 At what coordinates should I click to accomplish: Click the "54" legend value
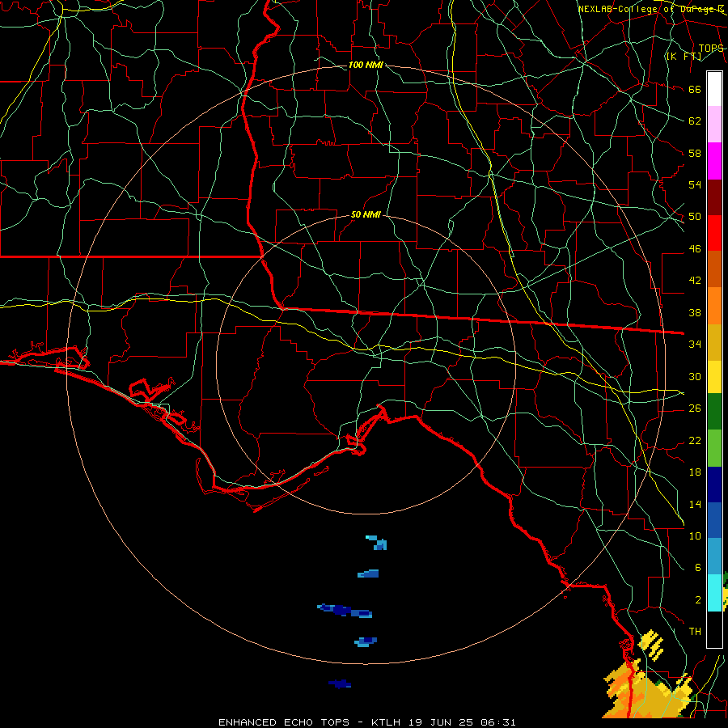(695, 184)
